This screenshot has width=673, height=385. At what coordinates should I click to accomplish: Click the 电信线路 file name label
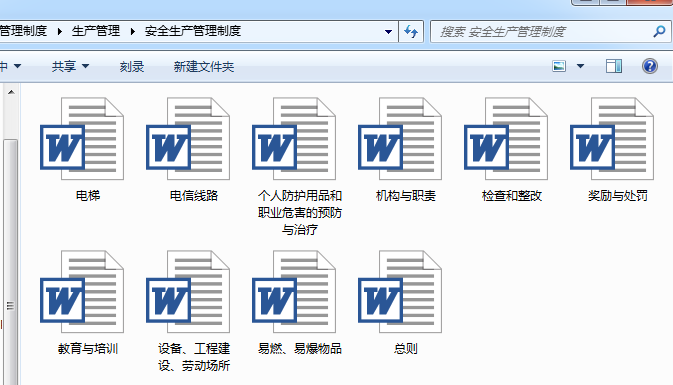(194, 196)
